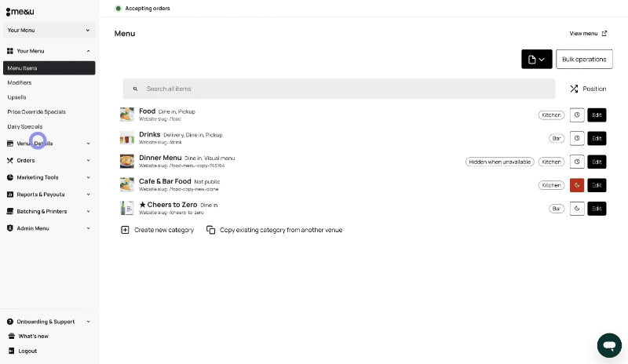Open the Dinner Menu thumbnail
The height and width of the screenshot is (364, 628).
pyautogui.click(x=127, y=162)
